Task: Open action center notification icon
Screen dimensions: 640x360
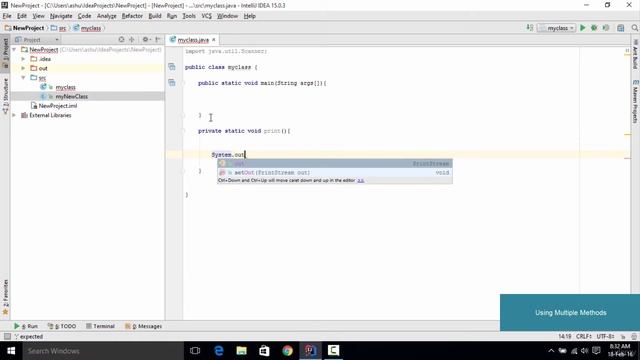Action: tap(596, 351)
